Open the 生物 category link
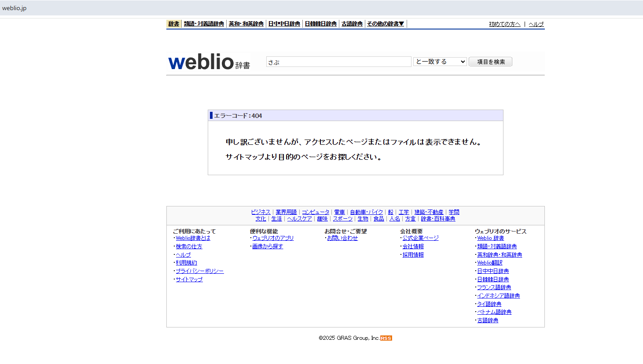 (363, 219)
